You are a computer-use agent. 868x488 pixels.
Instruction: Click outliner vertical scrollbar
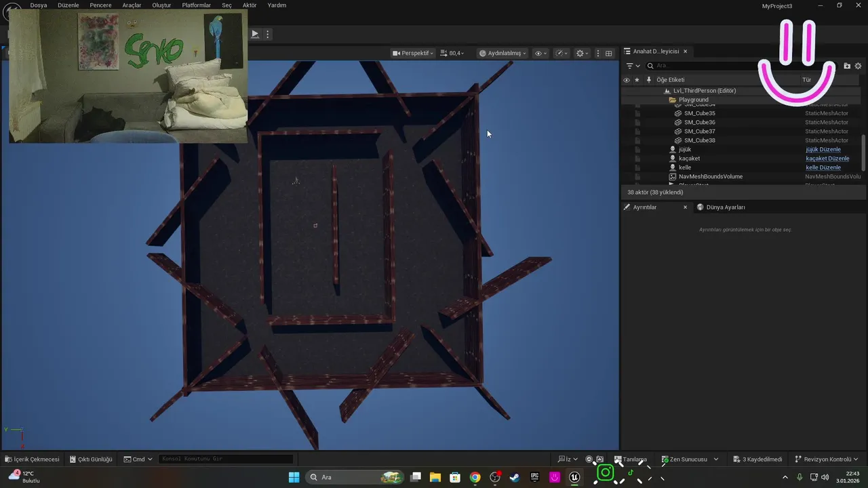863,153
